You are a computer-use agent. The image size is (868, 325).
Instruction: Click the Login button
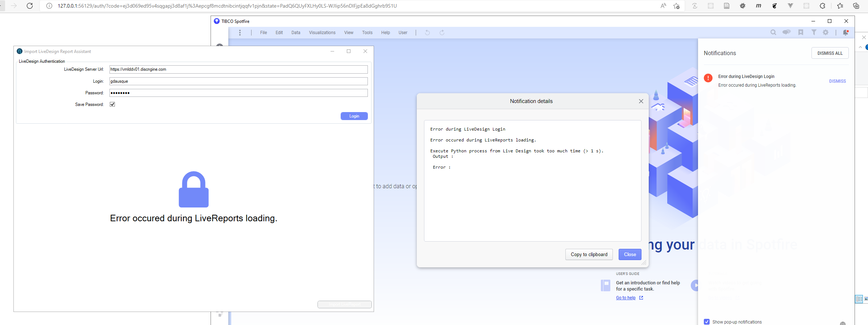(354, 116)
